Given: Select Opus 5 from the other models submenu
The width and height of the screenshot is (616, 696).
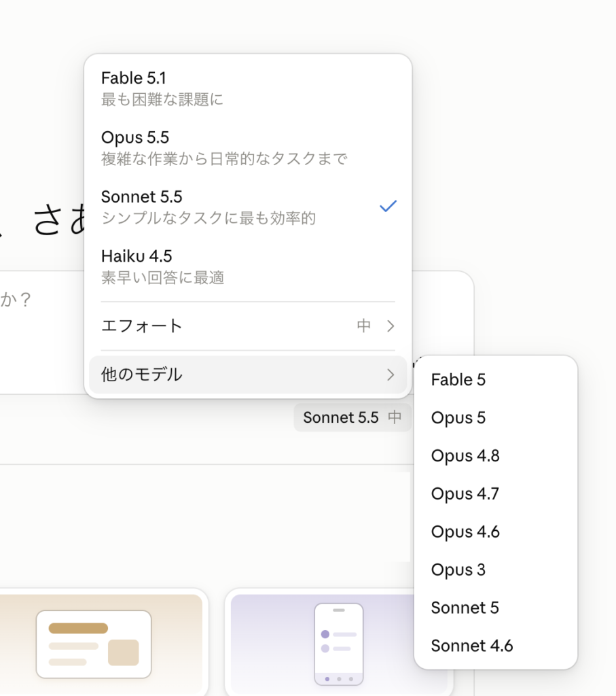Looking at the screenshot, I should (496, 418).
